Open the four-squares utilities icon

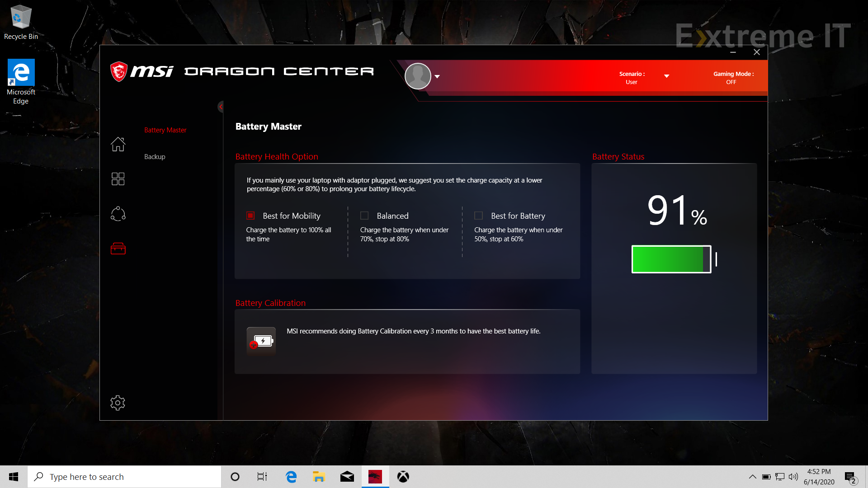(x=118, y=179)
